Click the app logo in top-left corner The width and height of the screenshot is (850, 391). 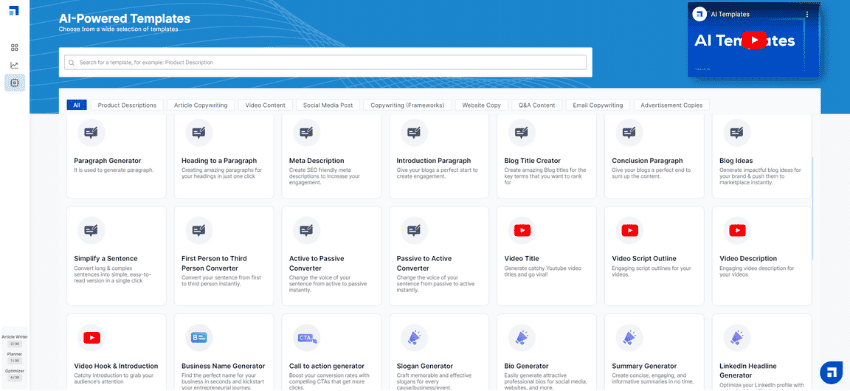point(14,10)
